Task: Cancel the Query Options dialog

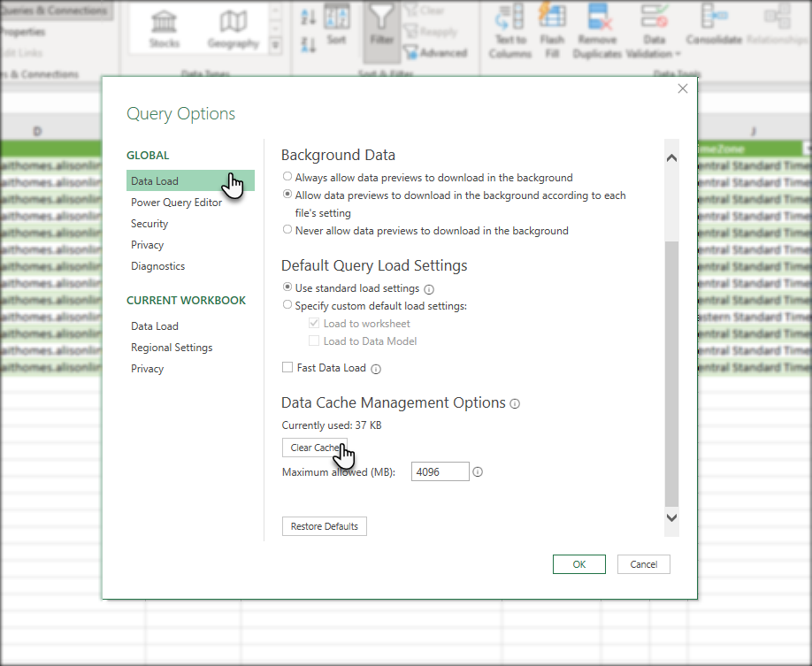Action: coord(644,564)
